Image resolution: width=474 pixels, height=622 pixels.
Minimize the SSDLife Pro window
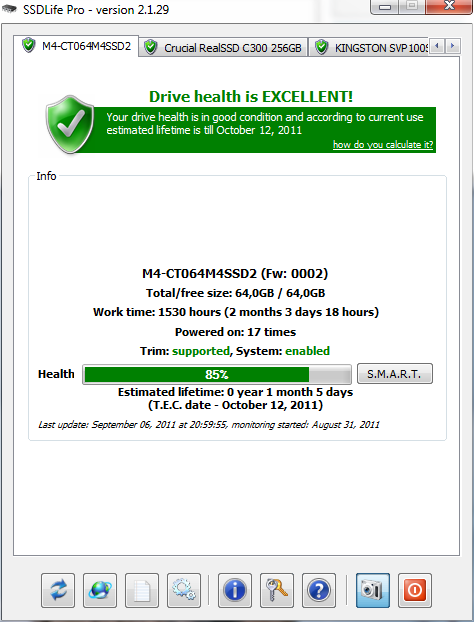[384, 7]
